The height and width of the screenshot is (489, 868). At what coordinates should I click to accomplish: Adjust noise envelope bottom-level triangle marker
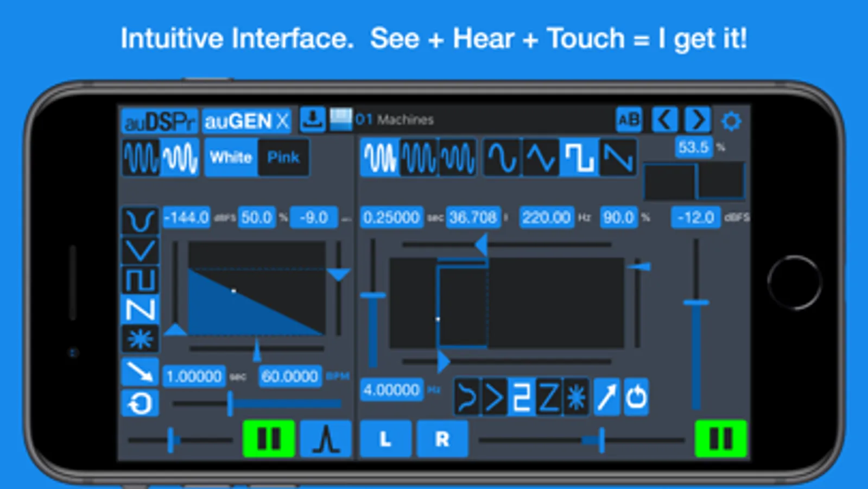click(175, 329)
